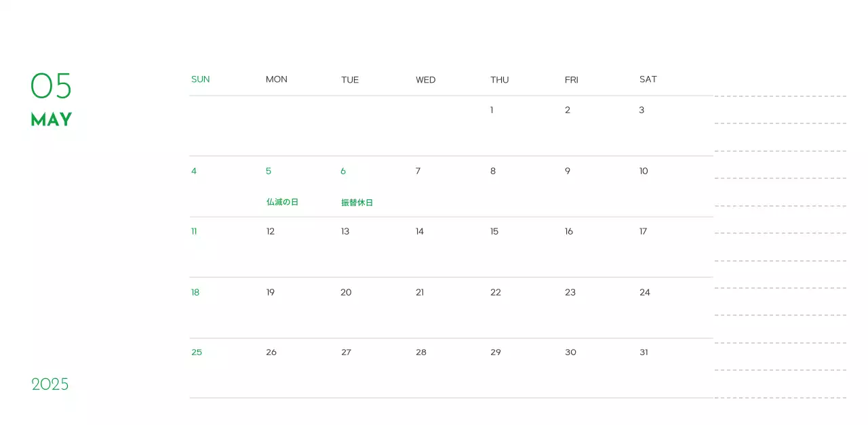
Task: Click date 16 on Friday
Action: pos(568,231)
